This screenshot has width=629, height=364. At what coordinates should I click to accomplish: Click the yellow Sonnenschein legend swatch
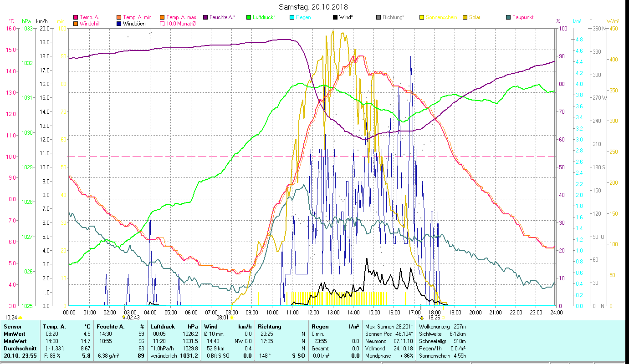421,18
